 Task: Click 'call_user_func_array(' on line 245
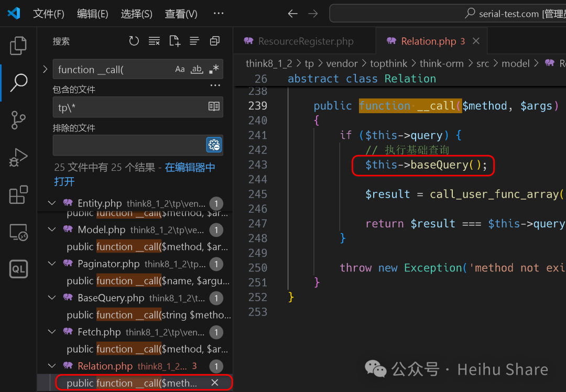pos(497,194)
